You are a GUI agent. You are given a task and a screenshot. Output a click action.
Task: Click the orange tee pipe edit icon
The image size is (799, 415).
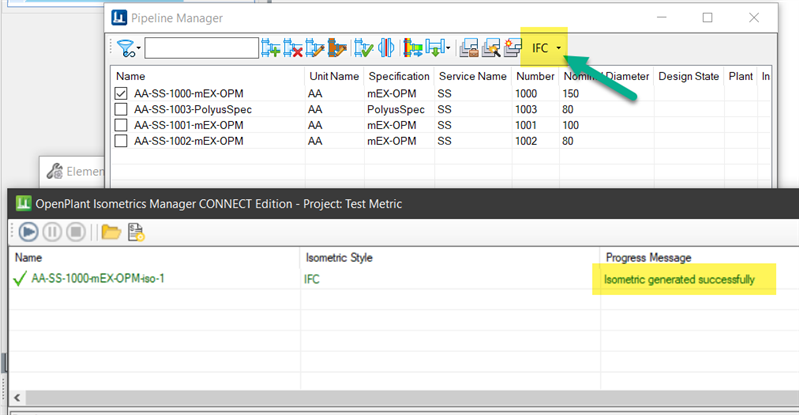click(x=337, y=48)
